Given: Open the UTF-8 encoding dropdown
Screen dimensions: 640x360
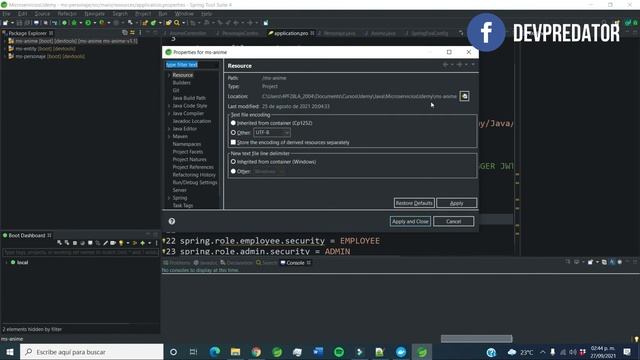Looking at the screenshot, I should coord(272,133).
